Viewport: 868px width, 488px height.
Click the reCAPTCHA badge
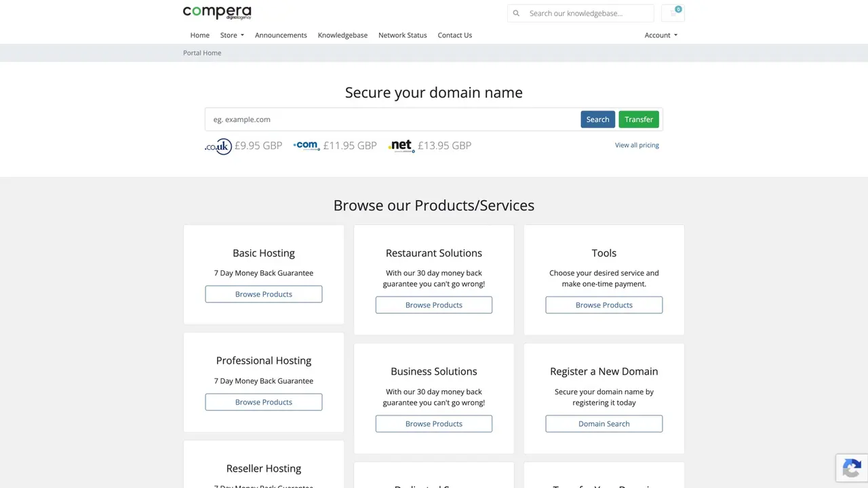852,468
